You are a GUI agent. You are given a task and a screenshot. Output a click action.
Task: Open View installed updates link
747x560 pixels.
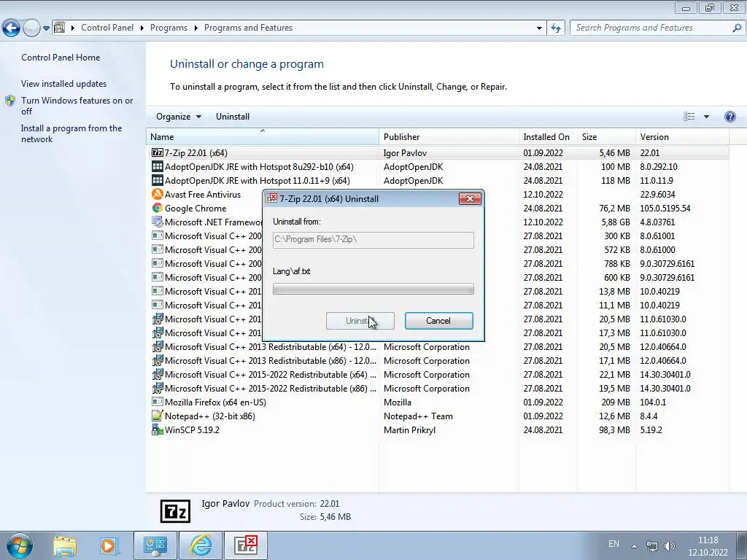(64, 83)
